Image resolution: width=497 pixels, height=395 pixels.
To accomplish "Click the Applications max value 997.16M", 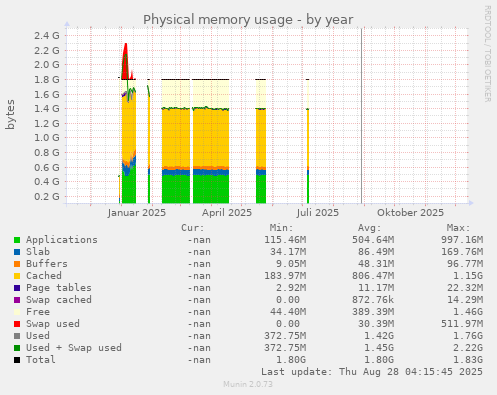I will click(462, 240).
